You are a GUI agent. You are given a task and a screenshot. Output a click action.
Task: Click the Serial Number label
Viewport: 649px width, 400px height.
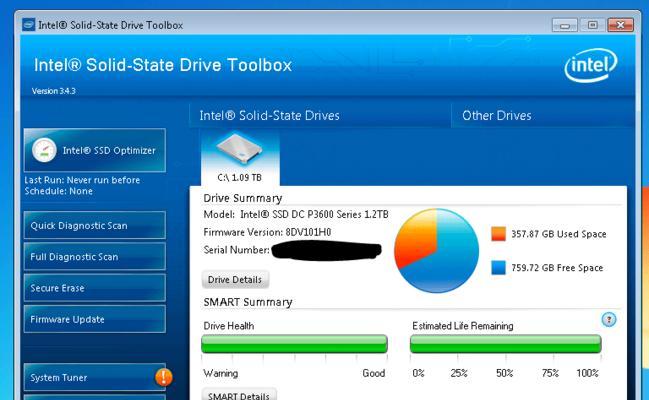(x=236, y=250)
